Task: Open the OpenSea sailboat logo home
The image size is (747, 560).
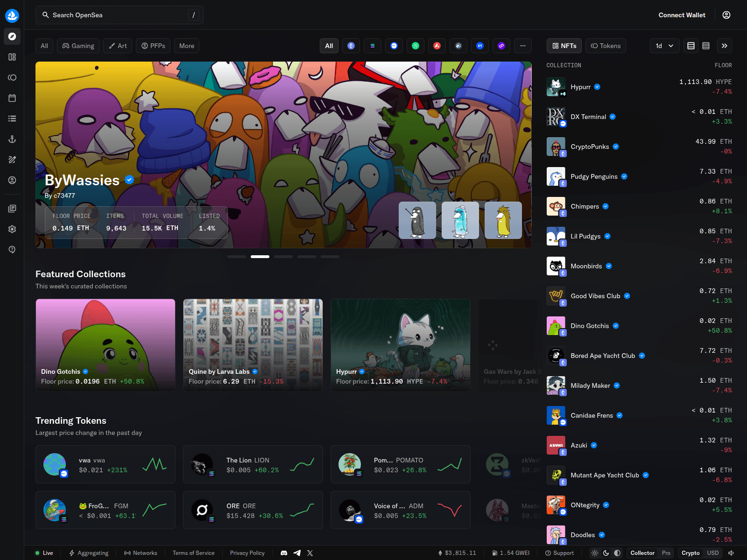Action: point(12,15)
